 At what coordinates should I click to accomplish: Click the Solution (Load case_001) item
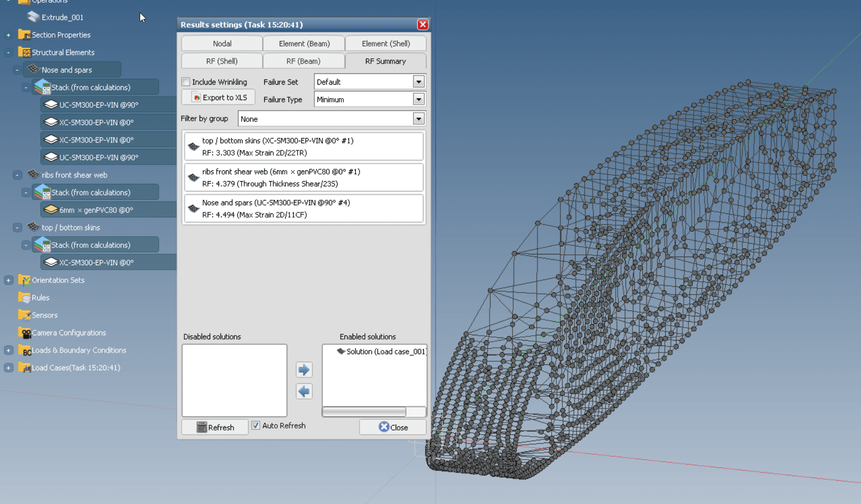point(382,351)
